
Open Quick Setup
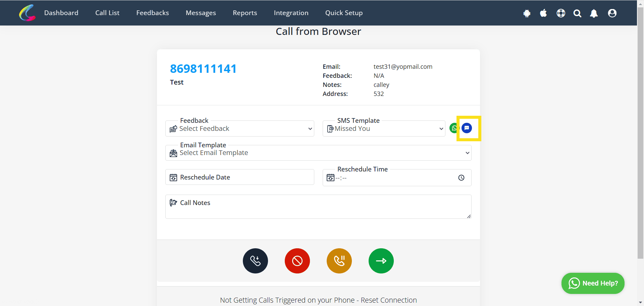pyautogui.click(x=344, y=13)
